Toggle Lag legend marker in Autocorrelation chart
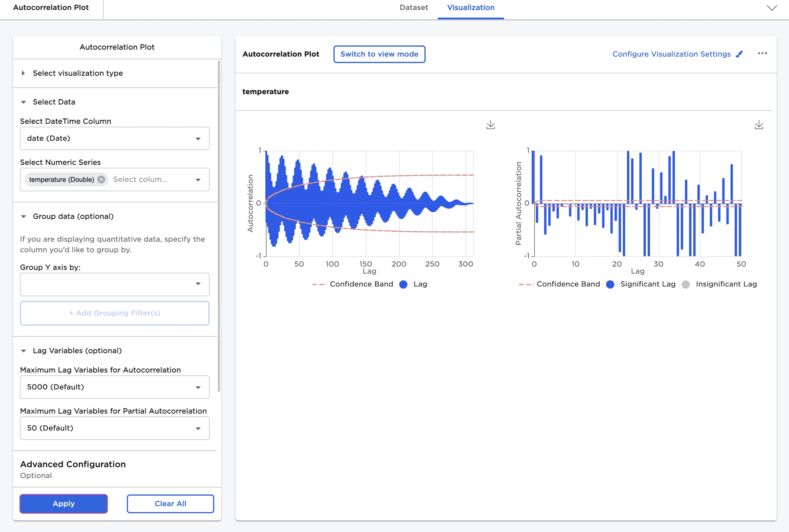This screenshot has width=789, height=532. point(403,284)
